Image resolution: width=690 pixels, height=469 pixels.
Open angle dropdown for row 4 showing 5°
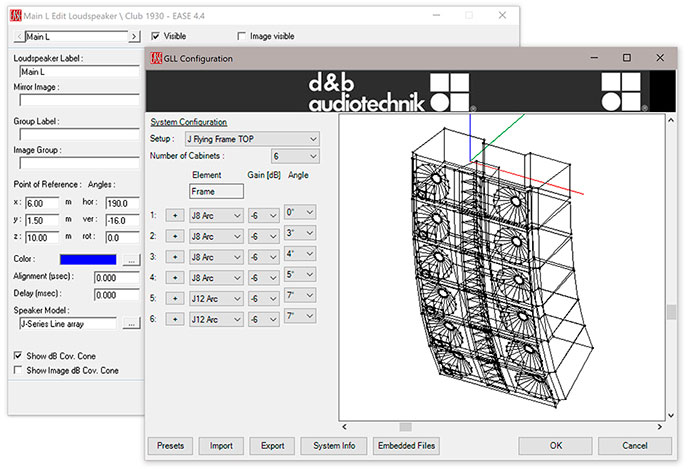click(x=300, y=275)
